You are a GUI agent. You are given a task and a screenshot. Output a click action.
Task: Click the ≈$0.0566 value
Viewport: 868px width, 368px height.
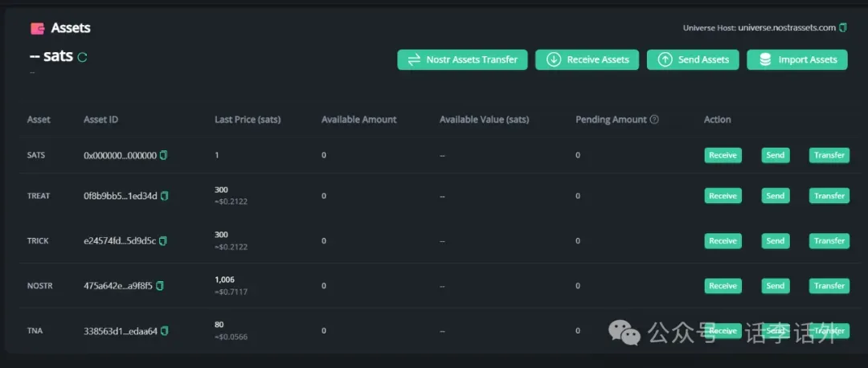point(232,337)
